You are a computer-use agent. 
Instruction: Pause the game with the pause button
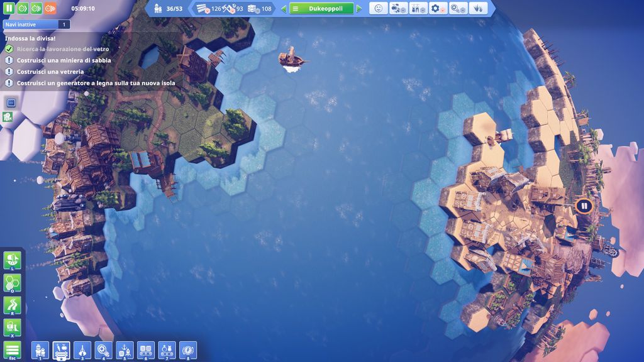[x=9, y=9]
